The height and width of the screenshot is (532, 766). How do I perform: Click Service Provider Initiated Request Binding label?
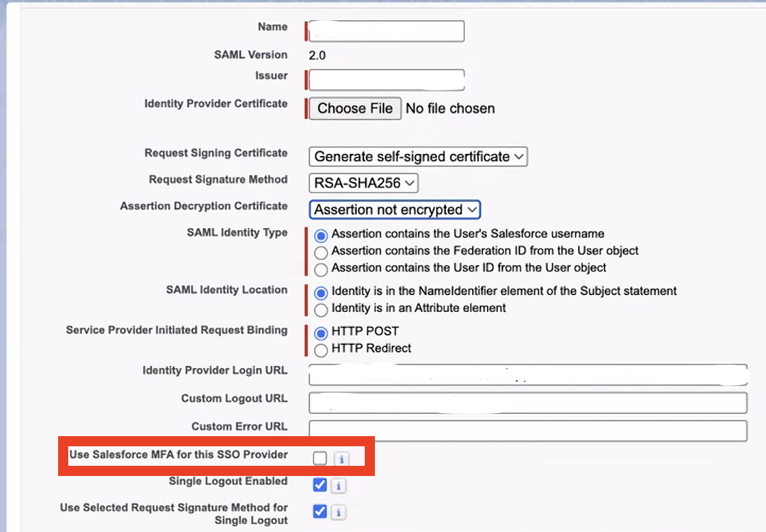[x=177, y=330]
